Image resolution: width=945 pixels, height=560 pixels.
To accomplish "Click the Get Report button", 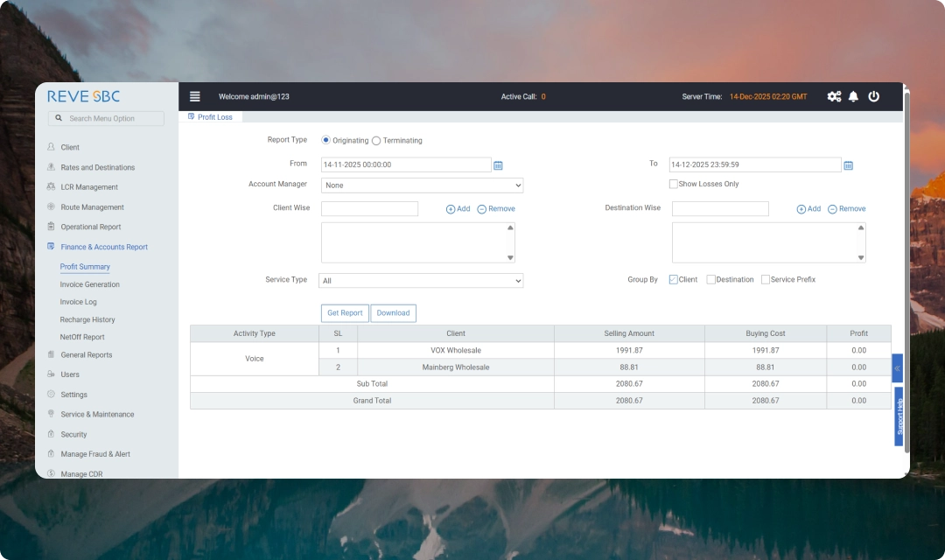I will (345, 313).
